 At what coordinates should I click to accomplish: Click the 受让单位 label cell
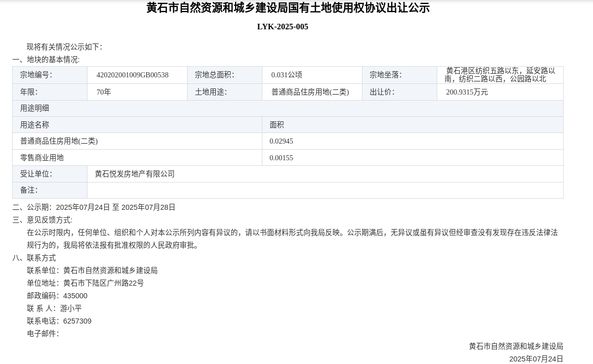(x=50, y=174)
